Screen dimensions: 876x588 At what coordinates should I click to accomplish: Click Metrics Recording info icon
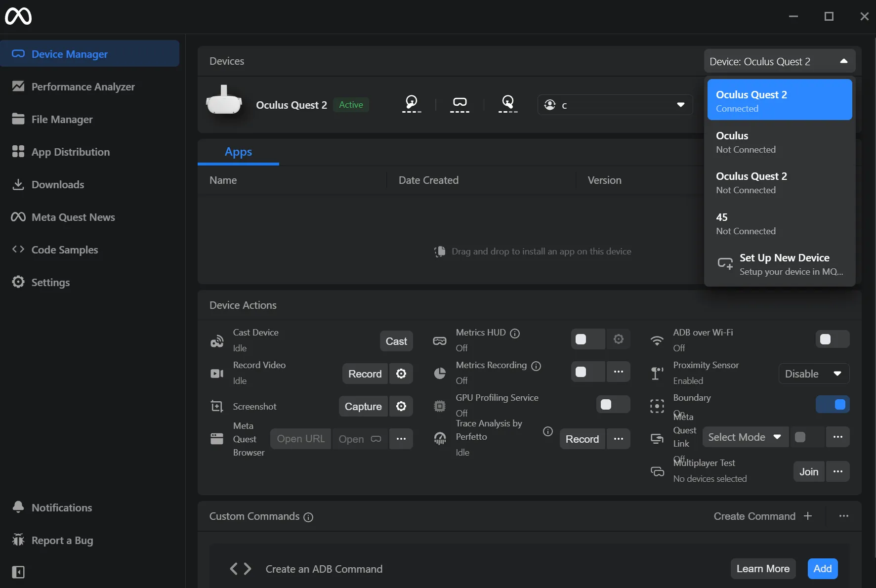point(536,366)
